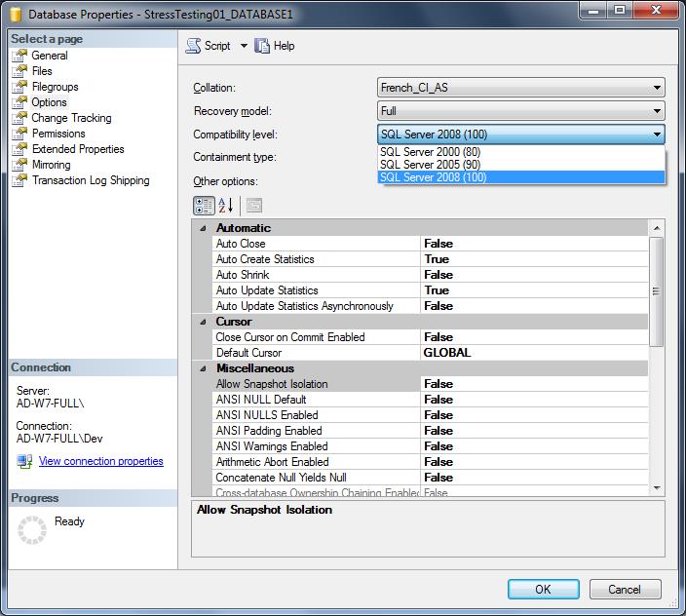The height and width of the screenshot is (616, 686).
Task: Click the OK button
Action: (544, 590)
